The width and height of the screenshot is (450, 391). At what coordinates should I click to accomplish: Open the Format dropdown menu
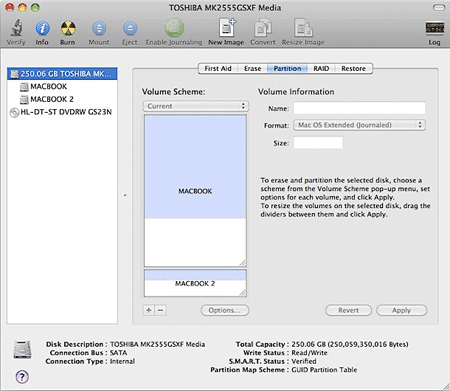point(359,125)
